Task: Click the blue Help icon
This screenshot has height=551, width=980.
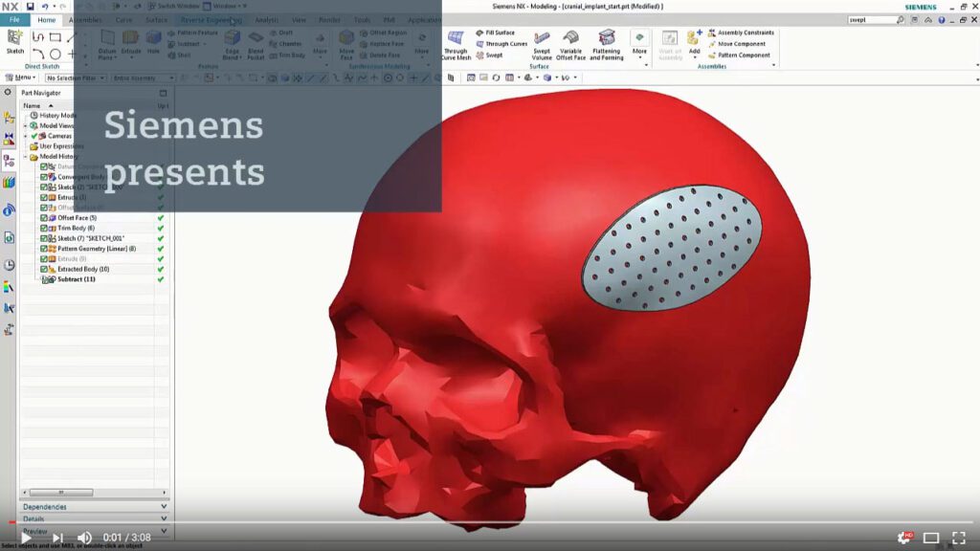Action: click(x=942, y=20)
